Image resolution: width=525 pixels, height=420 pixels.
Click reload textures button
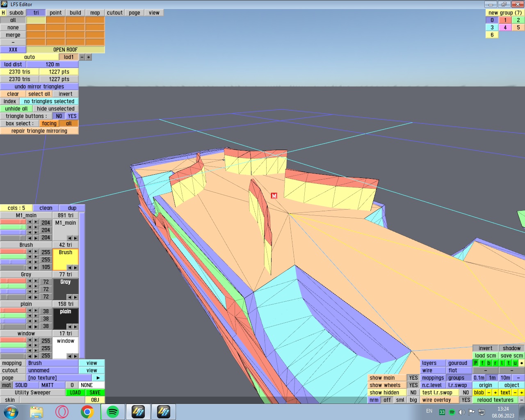click(495, 400)
